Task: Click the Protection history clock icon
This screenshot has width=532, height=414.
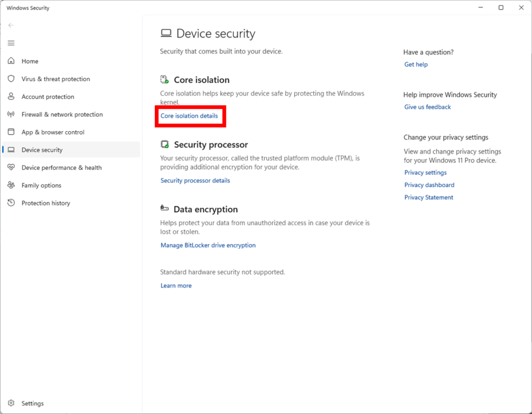Action: point(11,202)
